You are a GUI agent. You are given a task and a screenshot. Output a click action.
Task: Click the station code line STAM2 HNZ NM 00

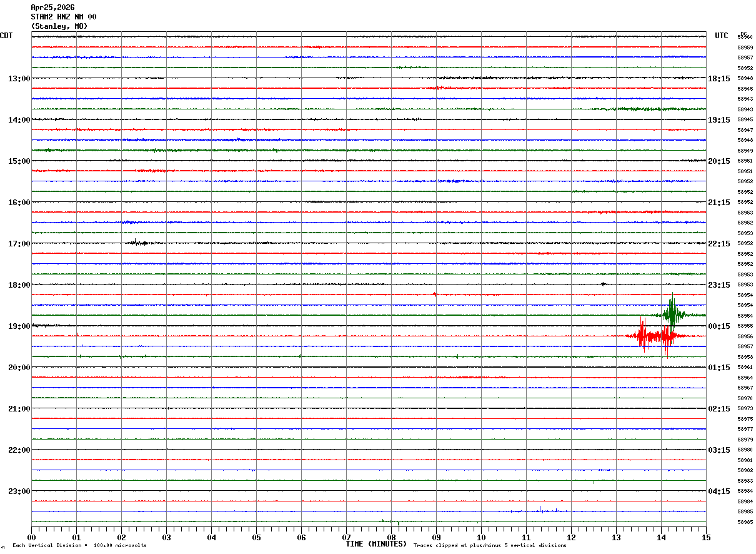click(x=64, y=17)
